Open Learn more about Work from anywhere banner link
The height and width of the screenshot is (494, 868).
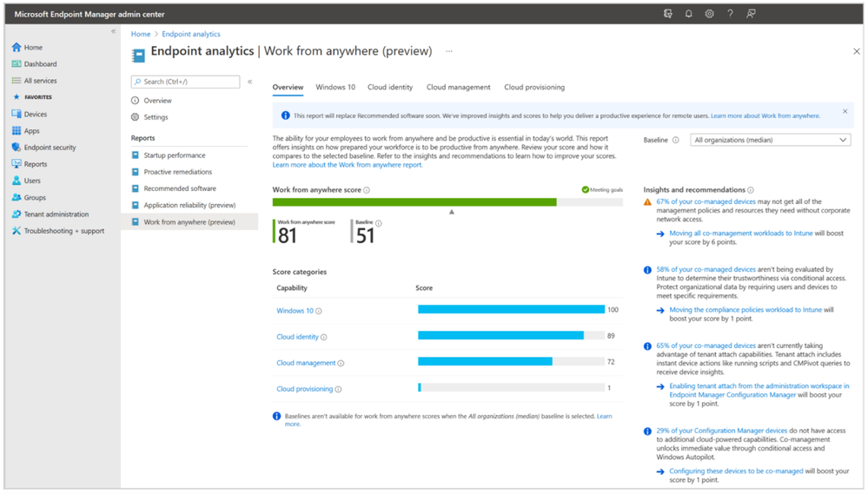click(x=765, y=116)
